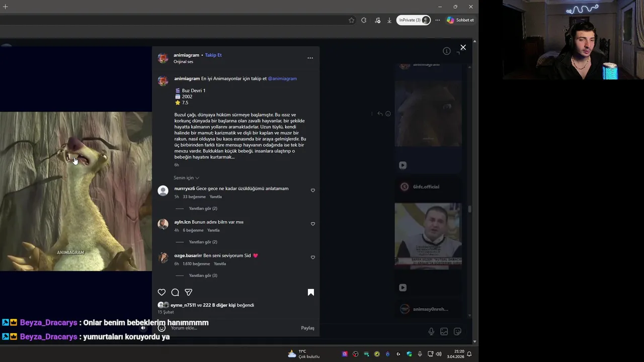644x362 pixels.
Task: Expand replies under nurrryxz6's comment
Action: 203,208
